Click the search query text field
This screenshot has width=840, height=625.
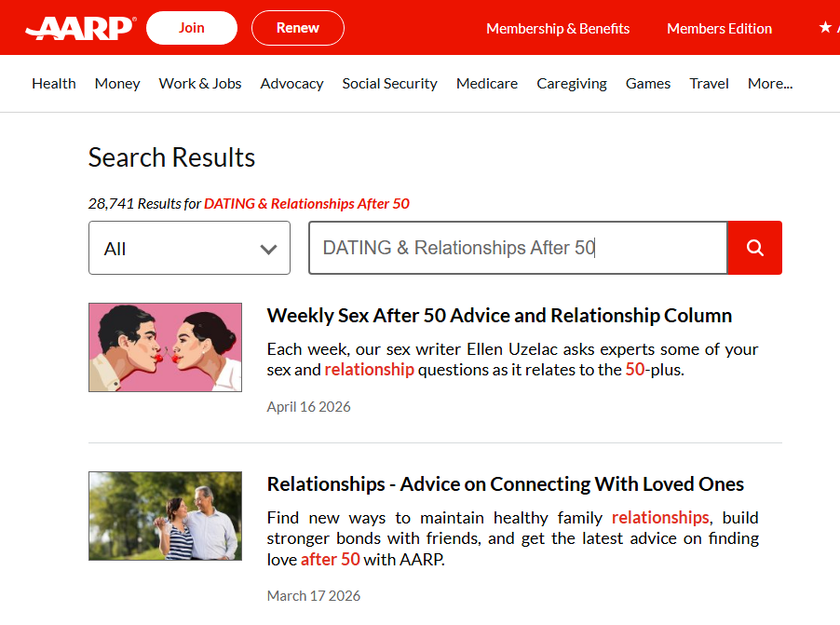click(518, 248)
